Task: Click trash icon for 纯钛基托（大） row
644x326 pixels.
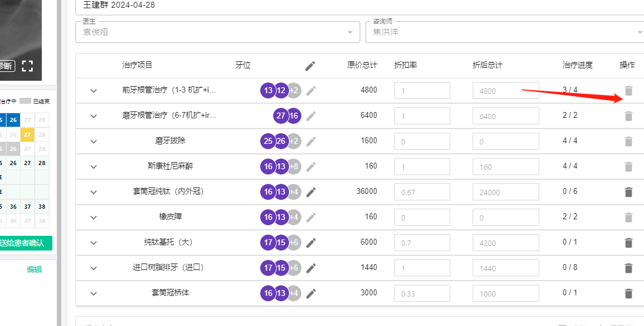Action: tap(628, 242)
